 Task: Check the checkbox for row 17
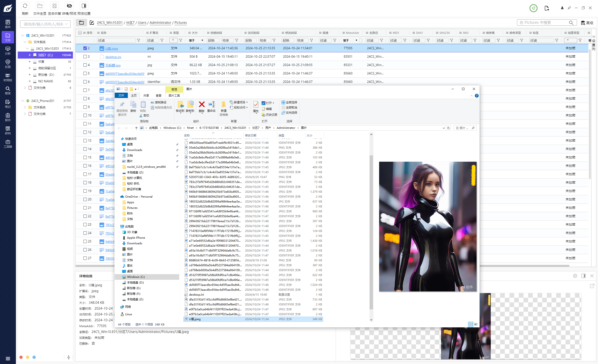[85, 174]
